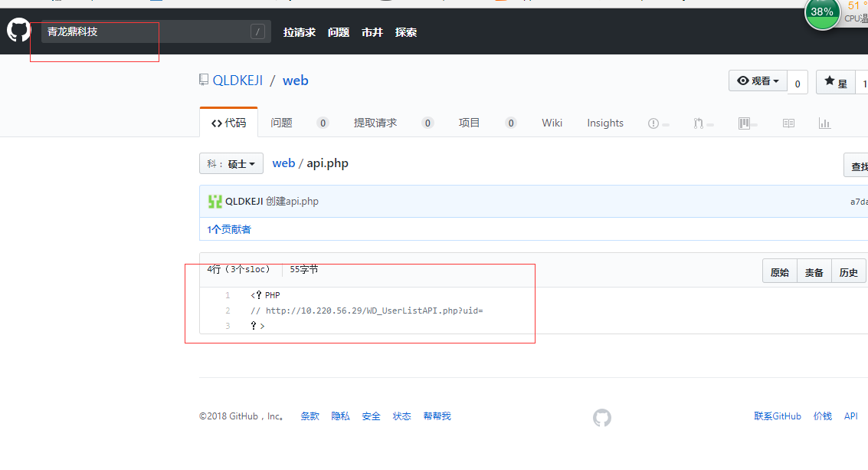
Task: Click the 原始 raw button
Action: 780,272
